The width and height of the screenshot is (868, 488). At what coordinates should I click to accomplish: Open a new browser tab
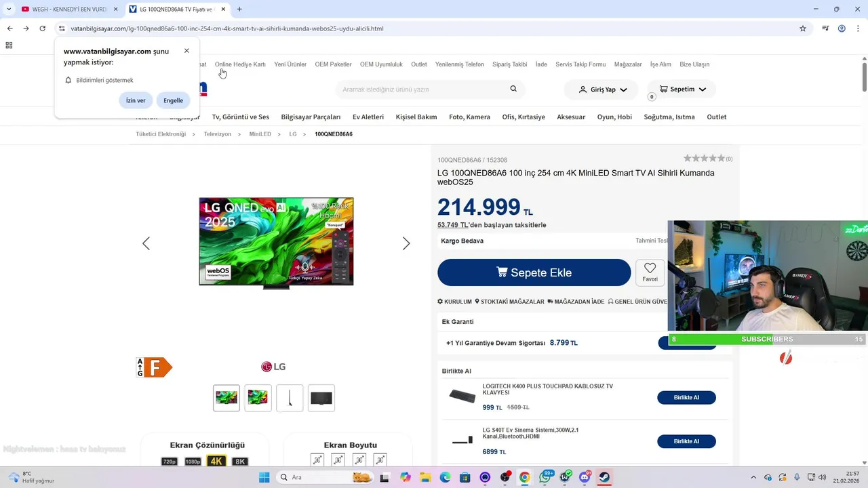239,9
